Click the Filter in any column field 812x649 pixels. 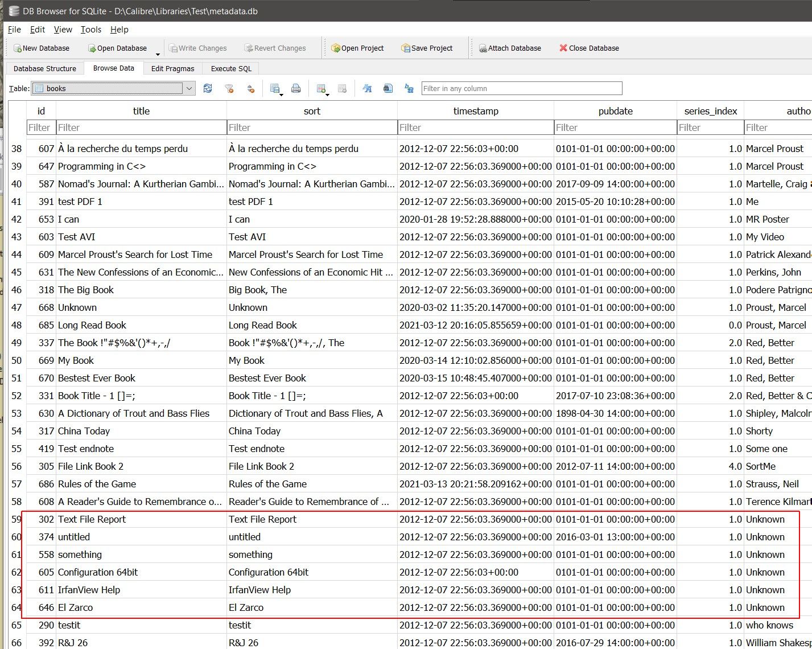pyautogui.click(x=521, y=88)
